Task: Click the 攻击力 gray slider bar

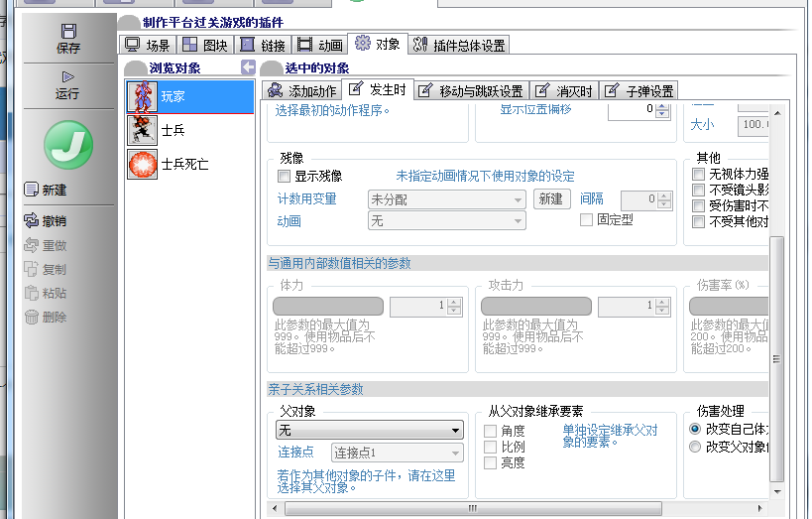Action: [536, 306]
